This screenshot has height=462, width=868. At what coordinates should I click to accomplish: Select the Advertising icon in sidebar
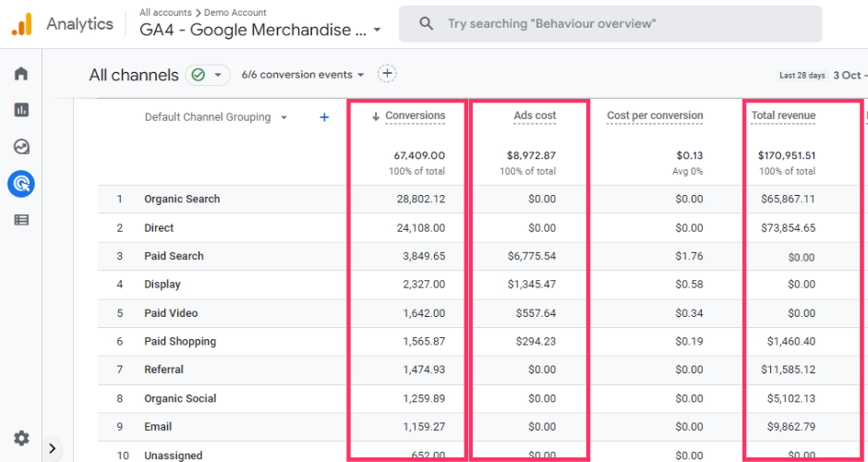click(20, 184)
